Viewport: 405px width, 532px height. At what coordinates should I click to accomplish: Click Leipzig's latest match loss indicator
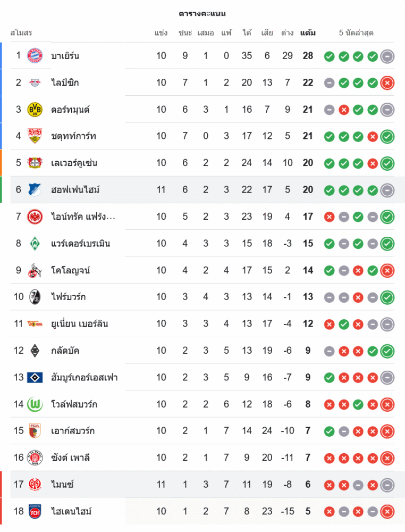(387, 82)
